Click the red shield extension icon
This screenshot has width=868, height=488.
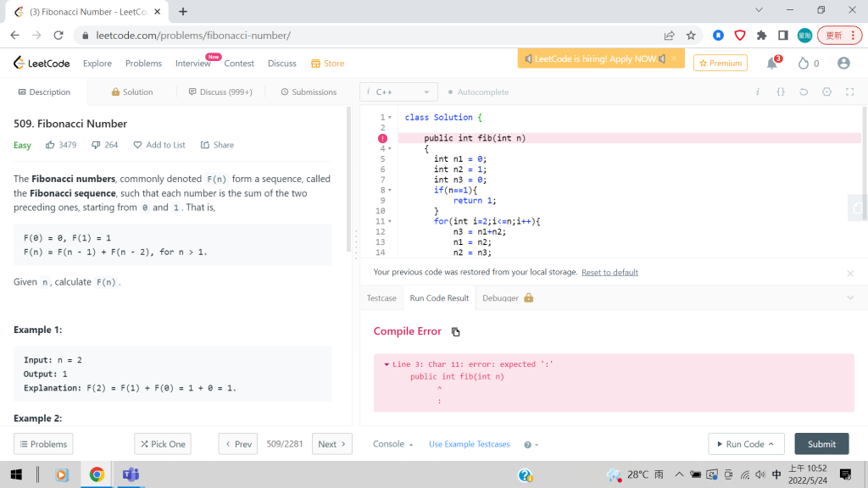[740, 36]
